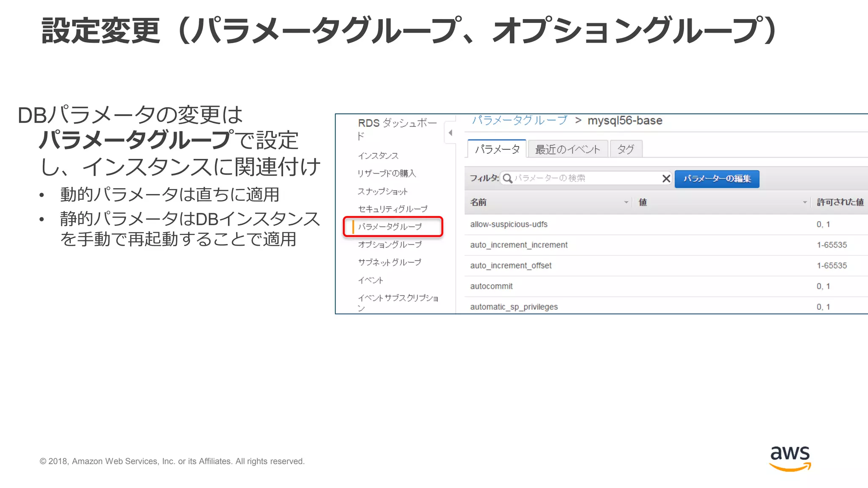Open the 値 column sort dropdown arrow

pyautogui.click(x=804, y=202)
